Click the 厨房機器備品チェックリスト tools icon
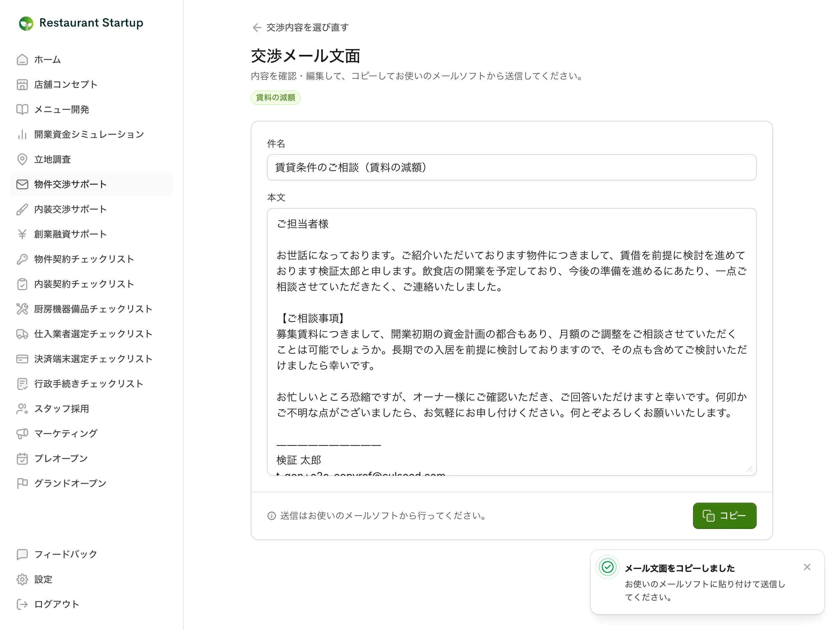Image resolution: width=840 pixels, height=630 pixels. pyautogui.click(x=22, y=309)
